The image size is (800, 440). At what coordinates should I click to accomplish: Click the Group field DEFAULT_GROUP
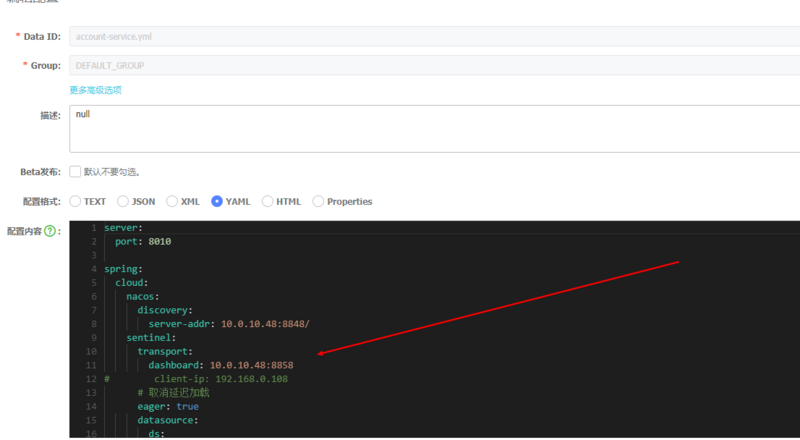pyautogui.click(x=435, y=65)
